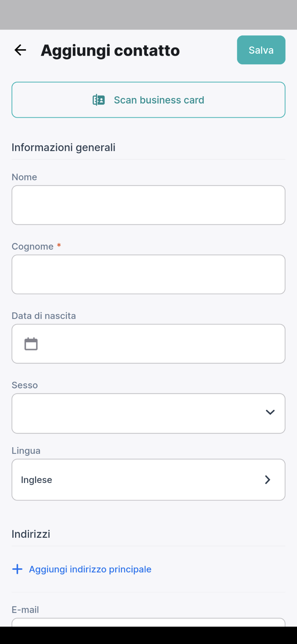Click the Aggiungi contatto page title
This screenshot has width=297, height=644.
[110, 50]
